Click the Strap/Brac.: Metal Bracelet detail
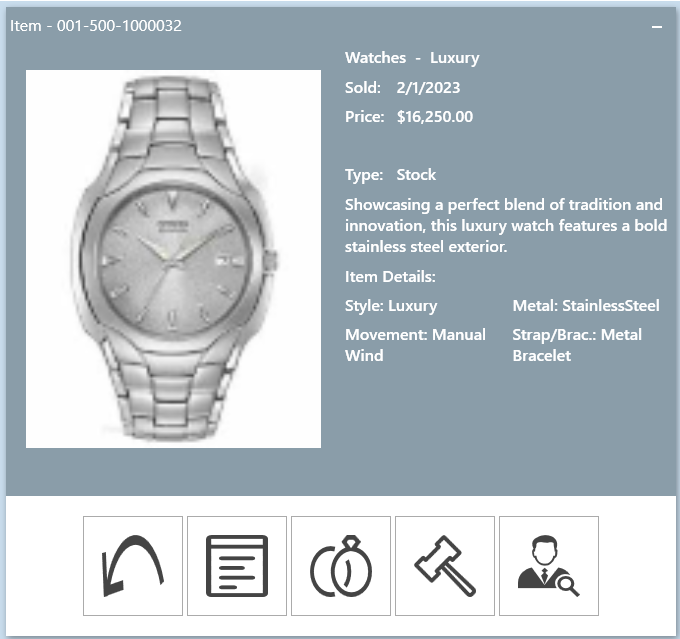The width and height of the screenshot is (680, 639). click(577, 345)
